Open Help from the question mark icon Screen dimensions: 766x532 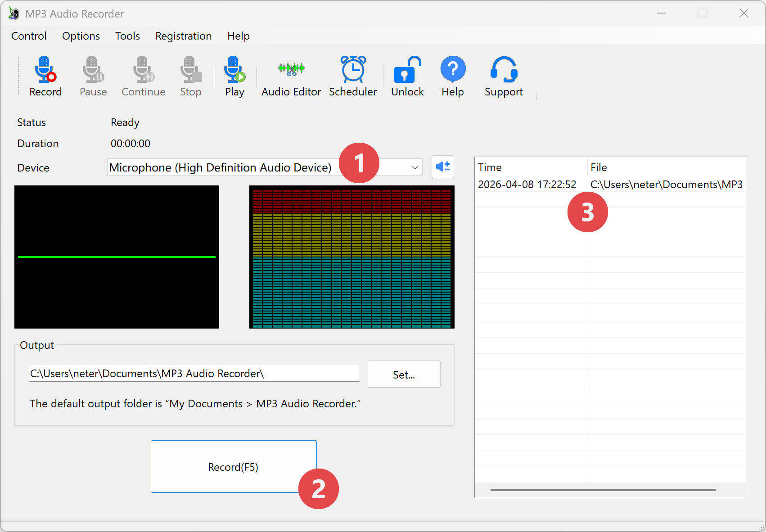(453, 69)
